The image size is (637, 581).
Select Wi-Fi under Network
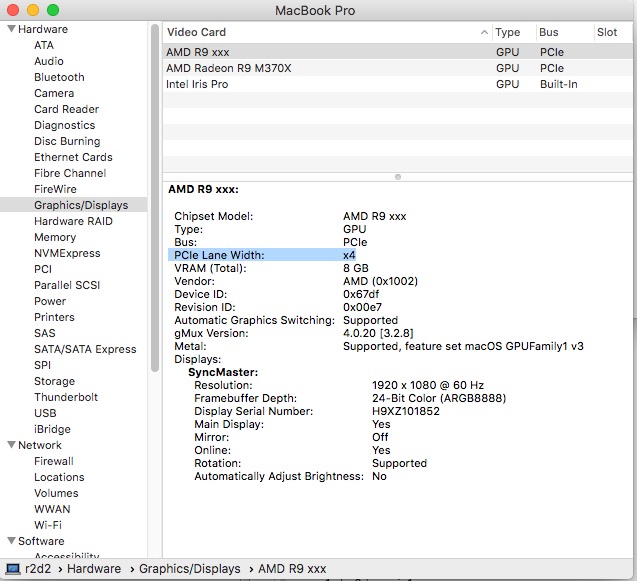(48, 525)
